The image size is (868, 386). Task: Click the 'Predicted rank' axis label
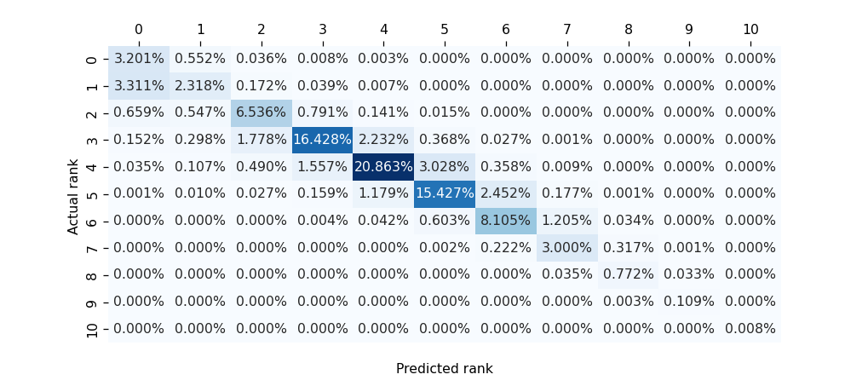445,368
